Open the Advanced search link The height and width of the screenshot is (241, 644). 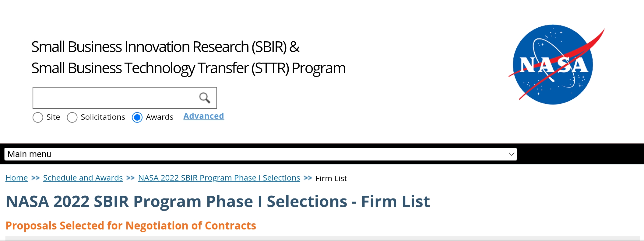[203, 116]
